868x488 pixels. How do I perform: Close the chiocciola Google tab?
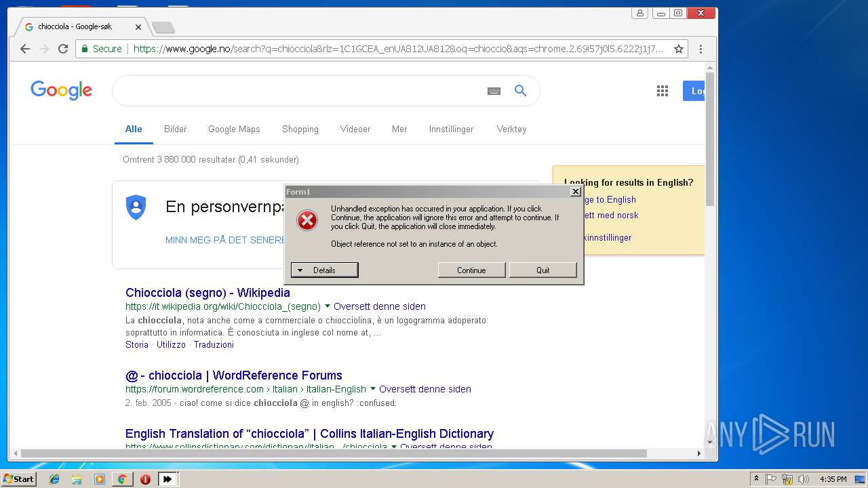138,27
